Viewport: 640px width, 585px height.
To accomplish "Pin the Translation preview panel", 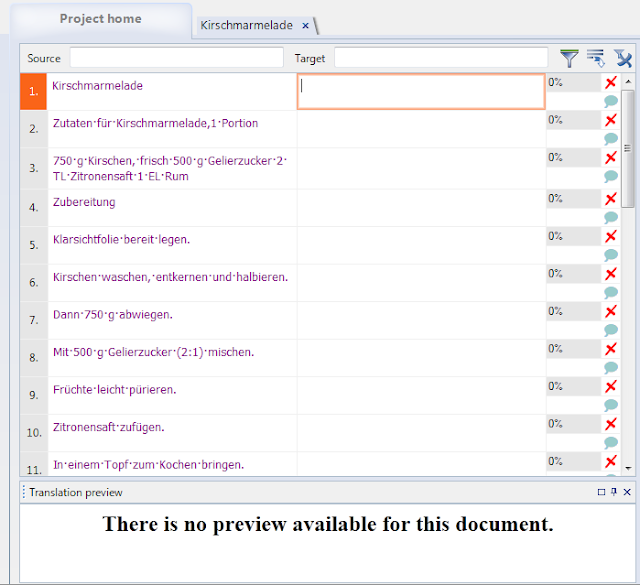I will pyautogui.click(x=614, y=492).
